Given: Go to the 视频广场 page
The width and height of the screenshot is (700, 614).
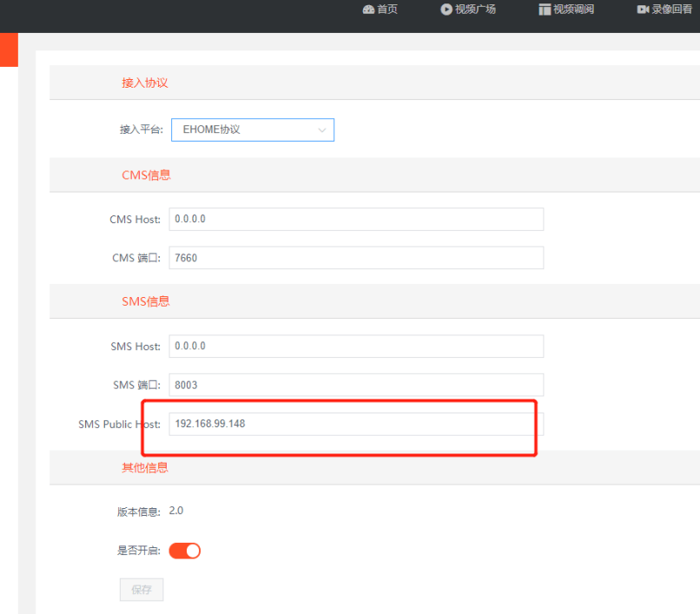Looking at the screenshot, I should pyautogui.click(x=475, y=10).
